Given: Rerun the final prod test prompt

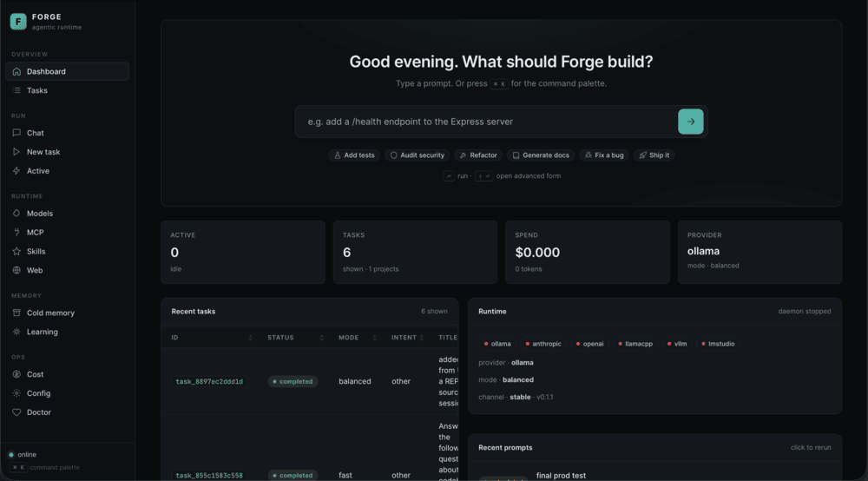Looking at the screenshot, I should coord(561,476).
